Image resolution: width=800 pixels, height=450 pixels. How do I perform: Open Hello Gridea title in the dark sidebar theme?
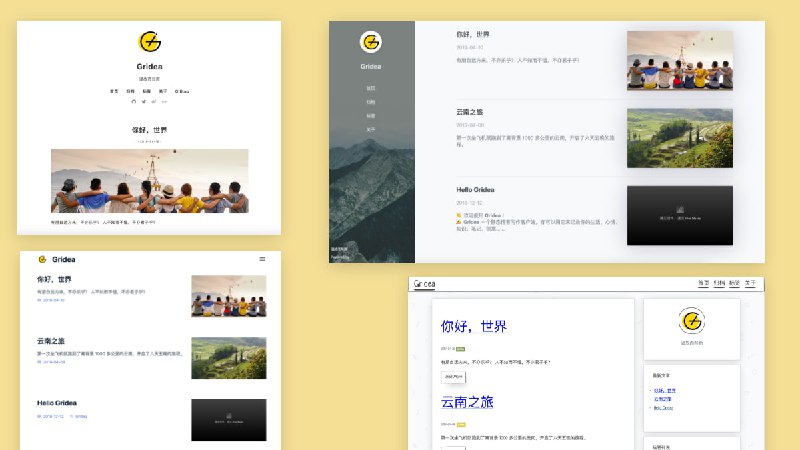point(476,189)
